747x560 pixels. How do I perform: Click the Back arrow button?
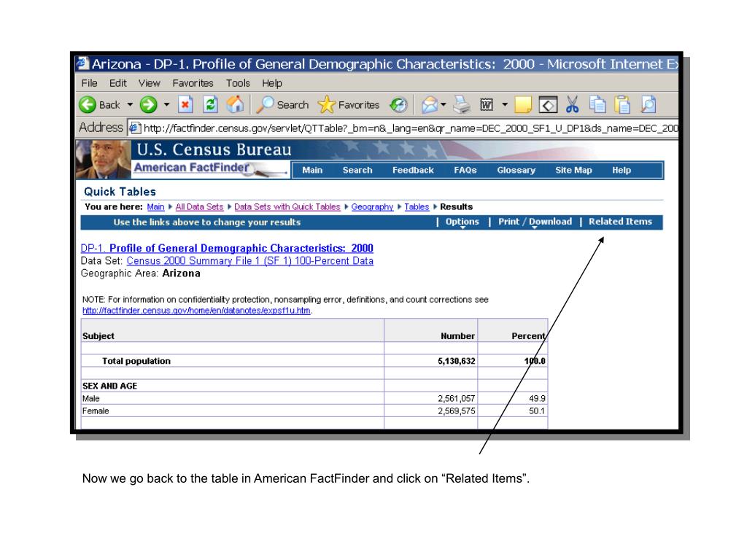[89, 105]
